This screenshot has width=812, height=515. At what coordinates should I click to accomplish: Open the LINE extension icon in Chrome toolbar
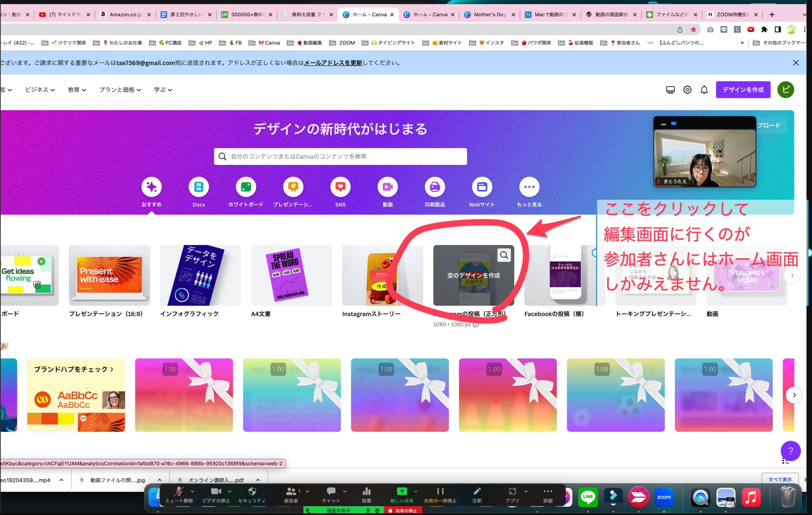[724, 30]
